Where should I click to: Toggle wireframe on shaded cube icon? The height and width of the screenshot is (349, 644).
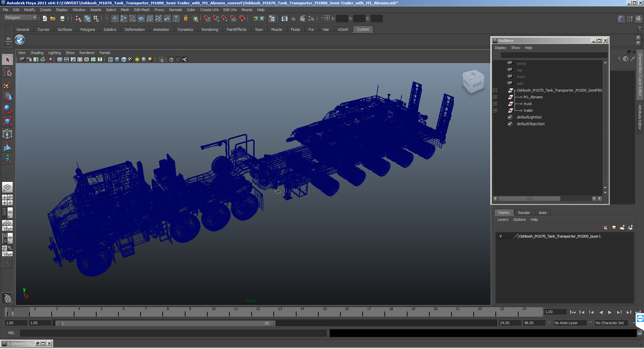(123, 59)
